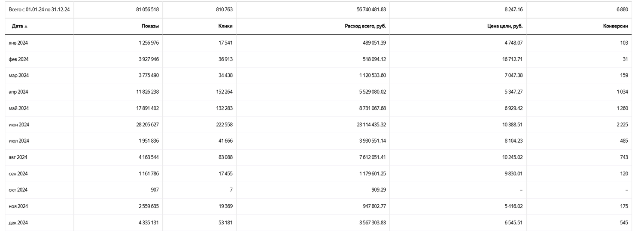Select the February goal price 16 712.71
This screenshot has width=644, height=236.
(x=512, y=59)
